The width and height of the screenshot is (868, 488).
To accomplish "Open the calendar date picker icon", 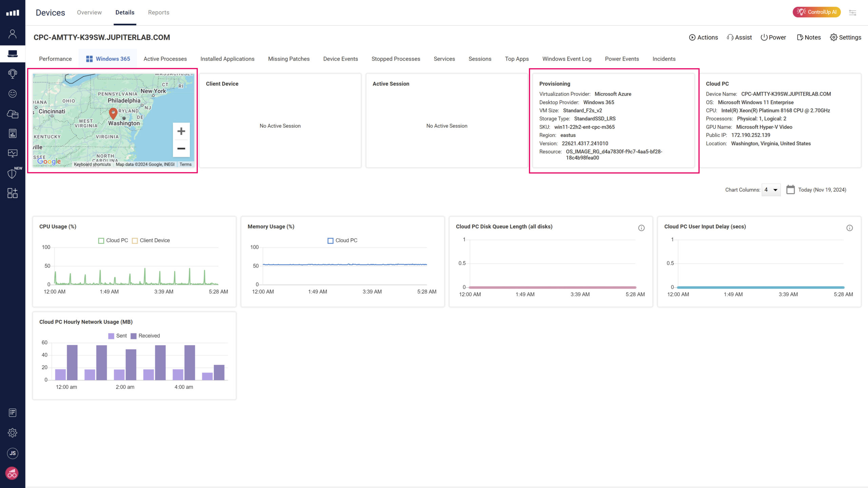I will [x=790, y=189].
